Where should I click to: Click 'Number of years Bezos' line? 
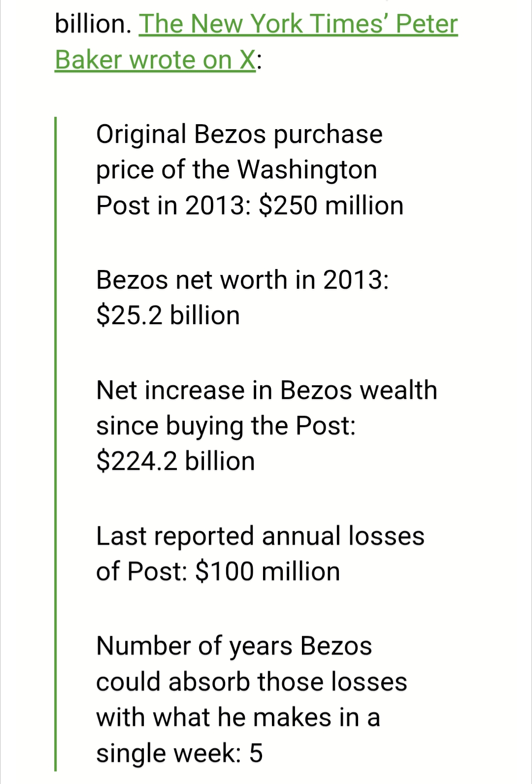[x=234, y=646]
